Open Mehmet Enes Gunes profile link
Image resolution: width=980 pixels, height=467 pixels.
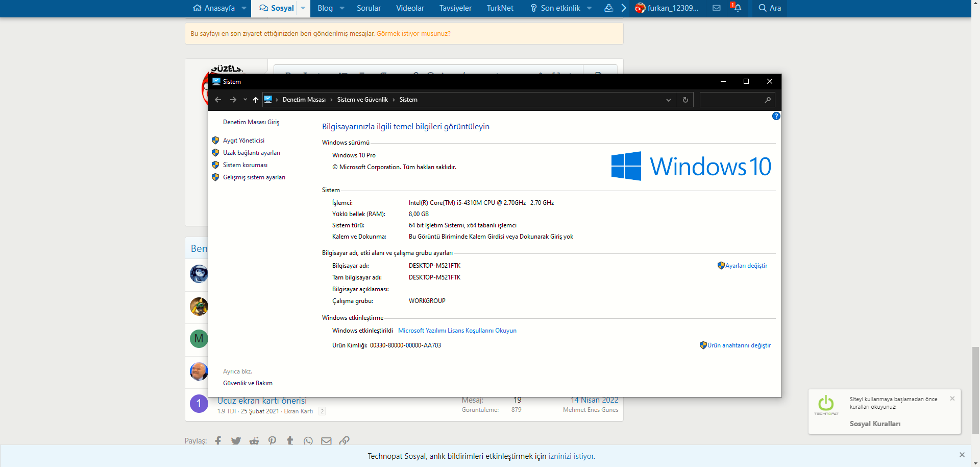point(591,410)
